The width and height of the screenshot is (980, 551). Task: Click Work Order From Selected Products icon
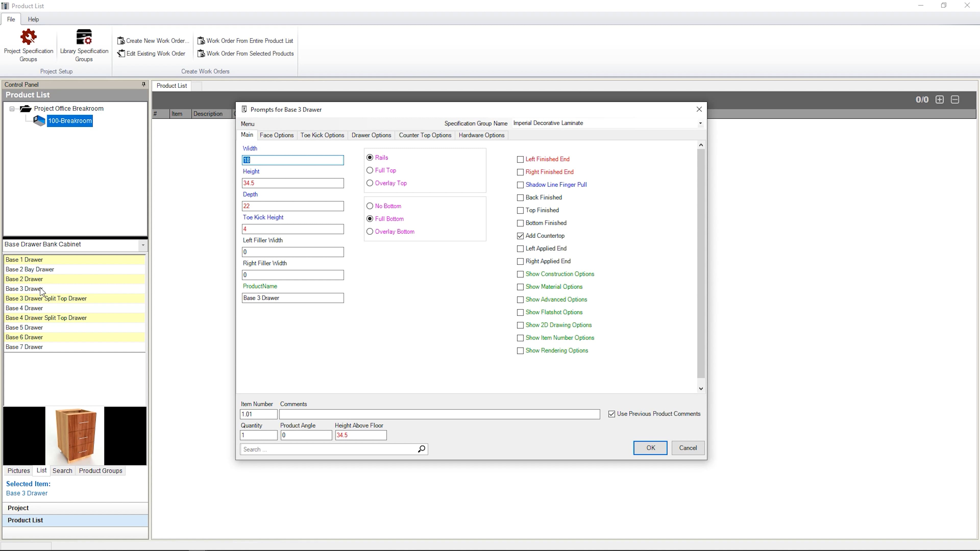201,54
